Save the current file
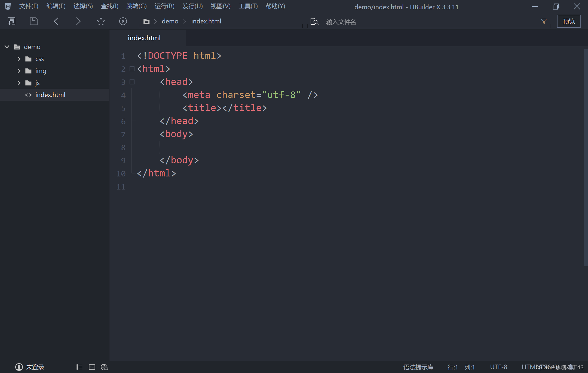 [x=33, y=21]
